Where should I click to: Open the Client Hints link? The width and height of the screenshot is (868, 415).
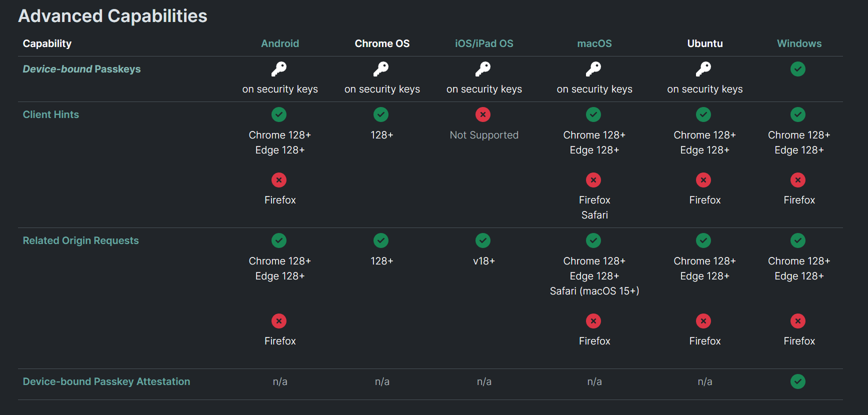tap(51, 114)
